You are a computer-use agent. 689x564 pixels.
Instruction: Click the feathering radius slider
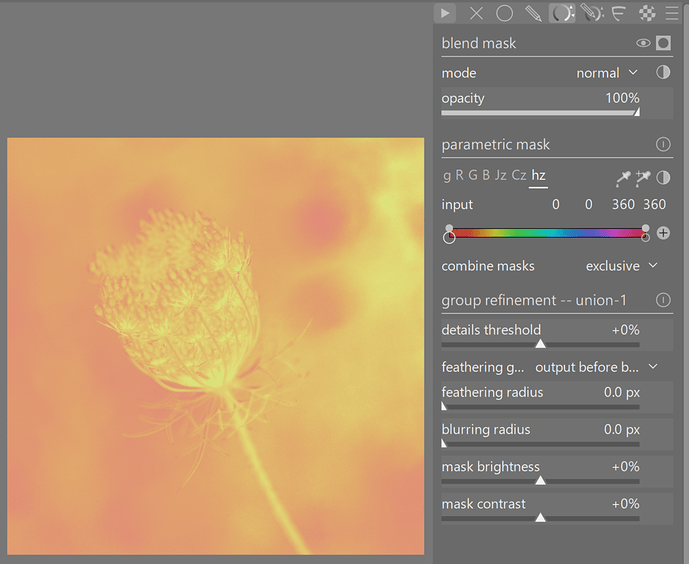[540, 407]
